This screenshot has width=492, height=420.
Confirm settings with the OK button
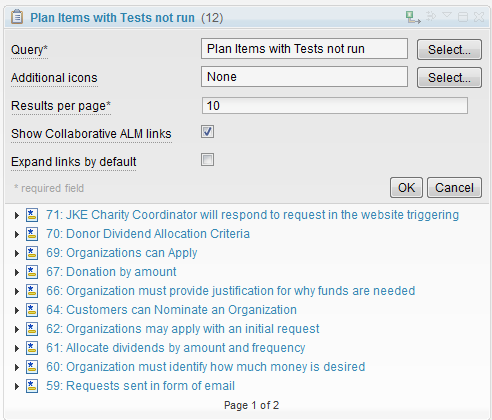[x=406, y=188]
